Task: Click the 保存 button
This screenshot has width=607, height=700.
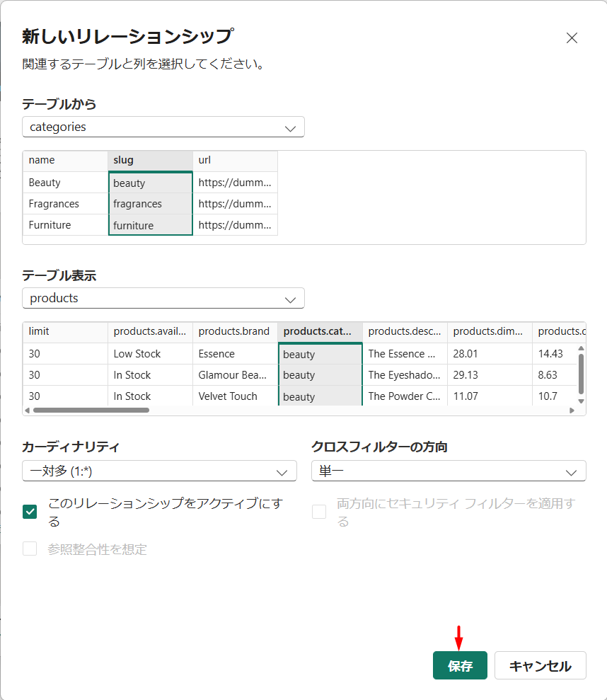Action: [x=460, y=666]
